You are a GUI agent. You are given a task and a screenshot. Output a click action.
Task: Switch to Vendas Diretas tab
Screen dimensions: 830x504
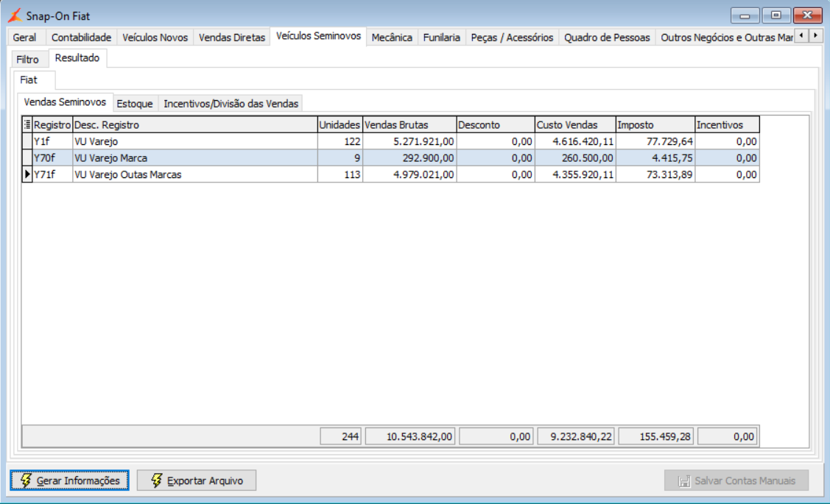pos(232,38)
